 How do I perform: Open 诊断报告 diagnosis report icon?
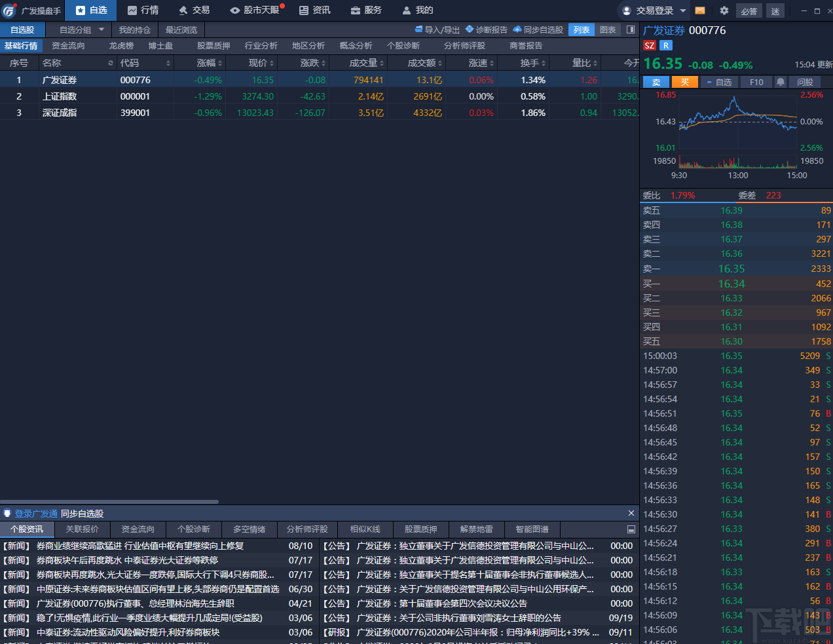(x=469, y=29)
